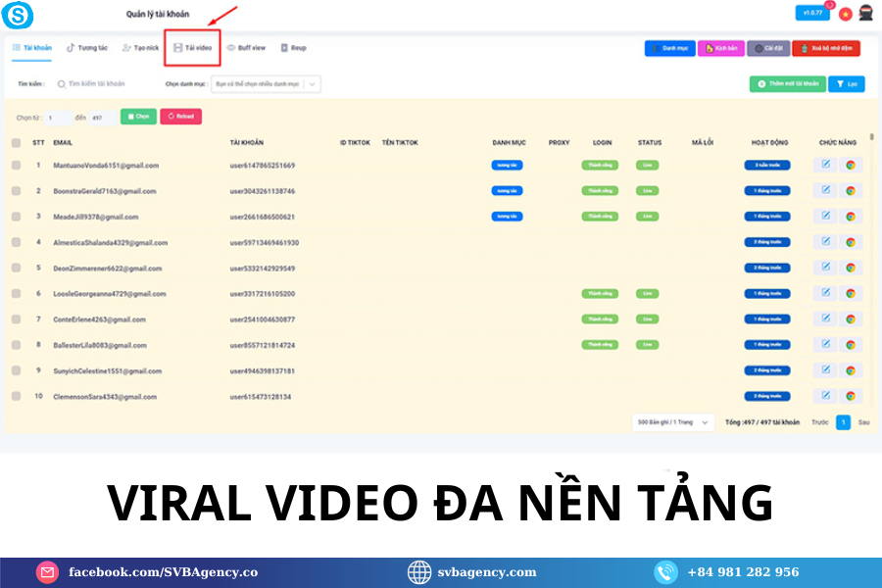Expand the 500 Bản ghi / 1 Trang dropdown
The image size is (882, 588).
pos(673,421)
